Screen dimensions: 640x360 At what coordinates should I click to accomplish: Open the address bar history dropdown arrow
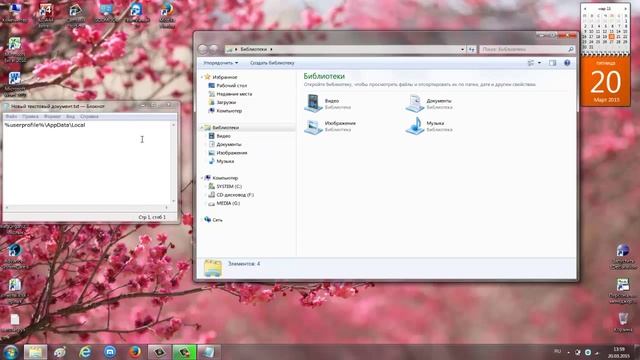[x=462, y=49]
